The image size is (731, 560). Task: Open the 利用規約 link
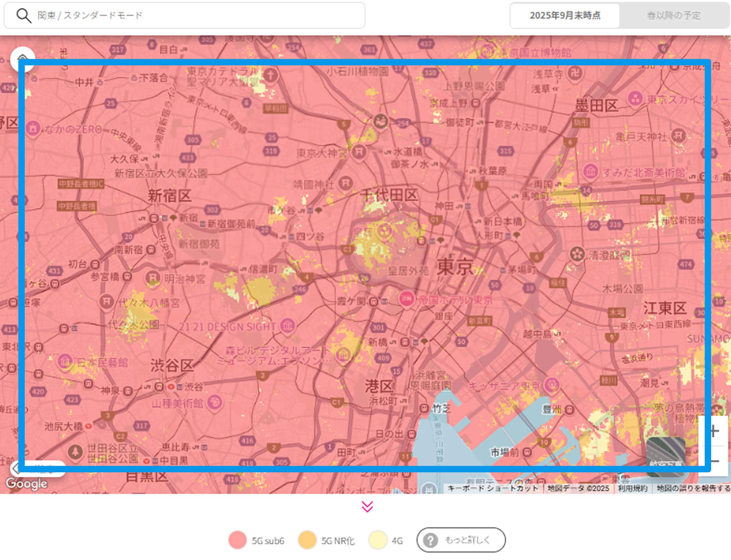[632, 488]
